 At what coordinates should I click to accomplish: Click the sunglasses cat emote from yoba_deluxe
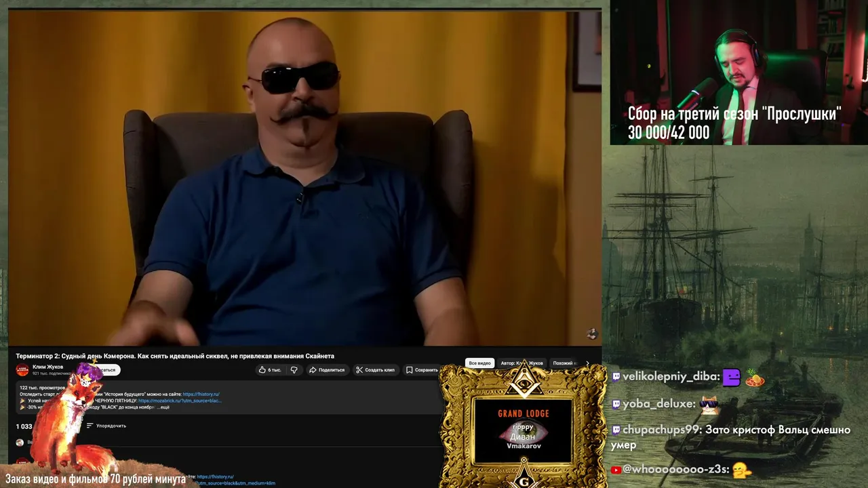click(709, 405)
